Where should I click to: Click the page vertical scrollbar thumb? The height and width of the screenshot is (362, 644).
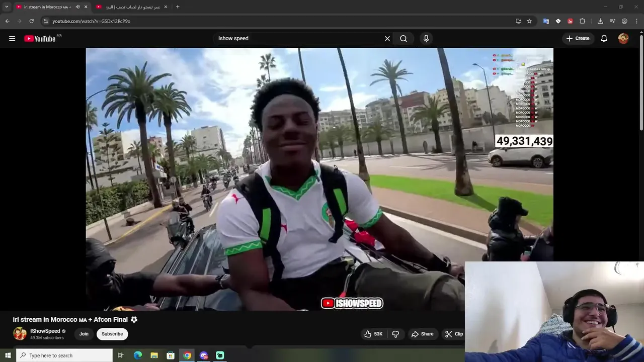pyautogui.click(x=641, y=83)
